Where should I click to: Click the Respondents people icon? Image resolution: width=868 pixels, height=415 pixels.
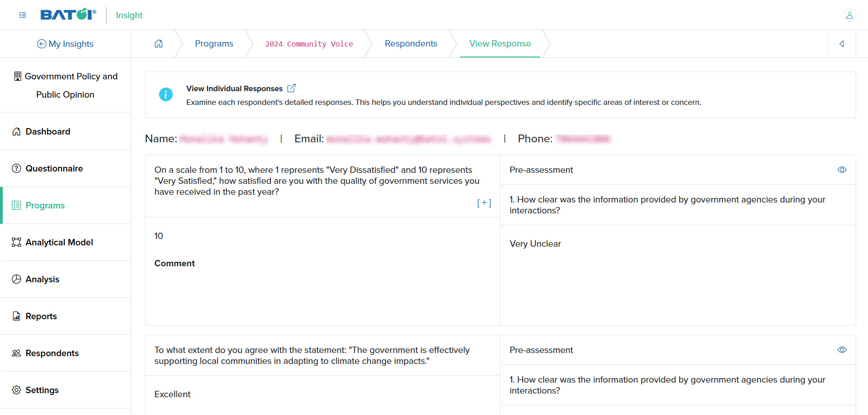(x=16, y=353)
